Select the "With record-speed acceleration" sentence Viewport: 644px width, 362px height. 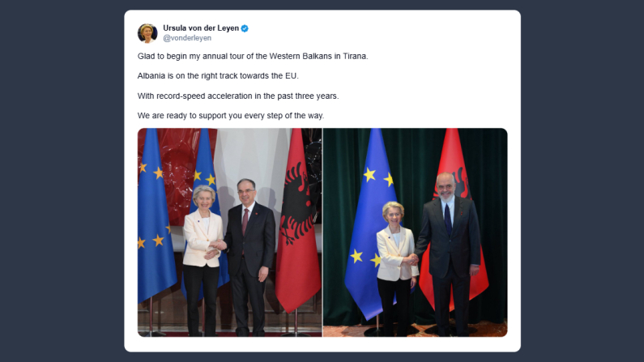(x=238, y=96)
